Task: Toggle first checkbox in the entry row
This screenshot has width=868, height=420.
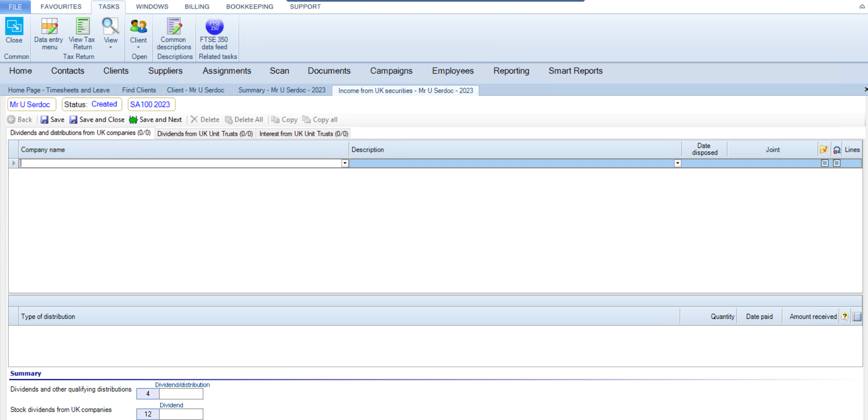Action: click(x=825, y=163)
